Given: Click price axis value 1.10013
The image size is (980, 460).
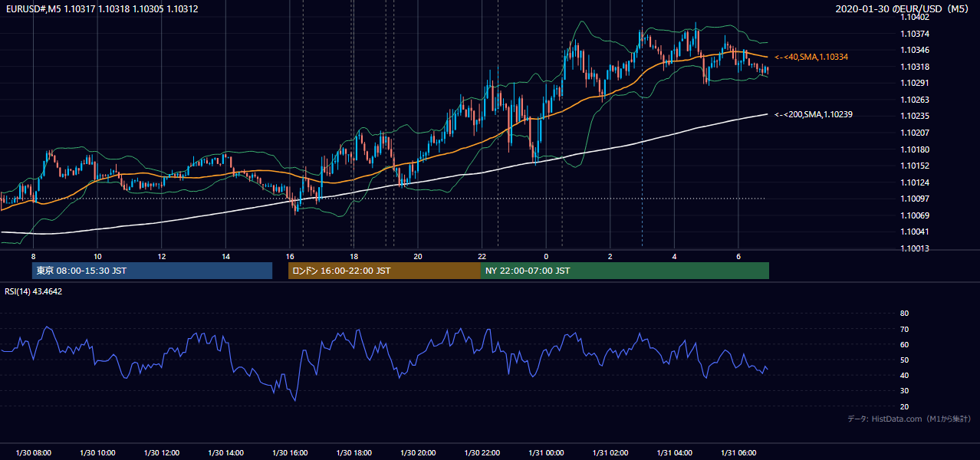Looking at the screenshot, I should (x=916, y=248).
